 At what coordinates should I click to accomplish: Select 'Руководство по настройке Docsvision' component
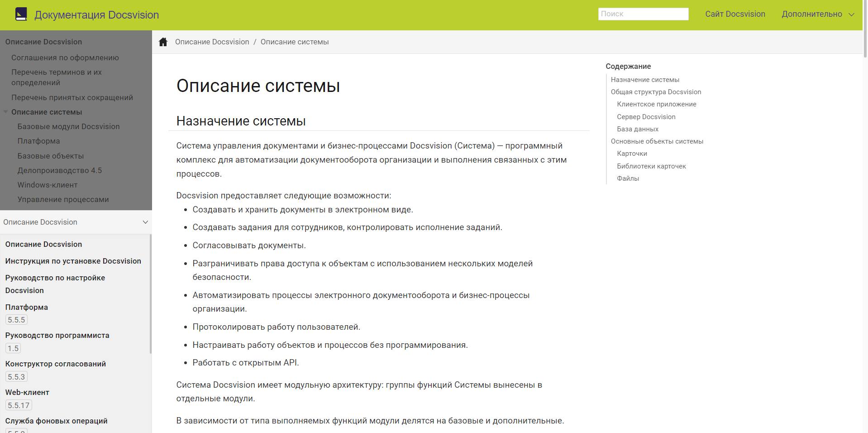click(55, 284)
